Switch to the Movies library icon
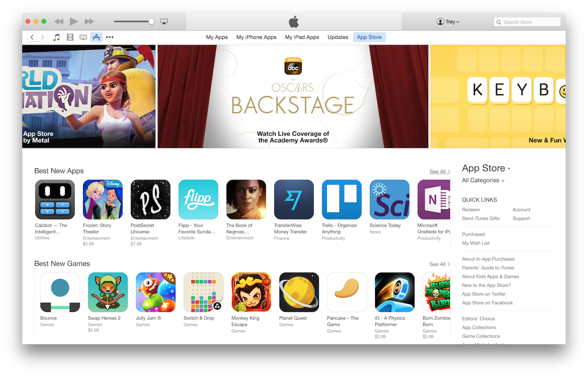The width and height of the screenshot is (588, 376). point(70,37)
